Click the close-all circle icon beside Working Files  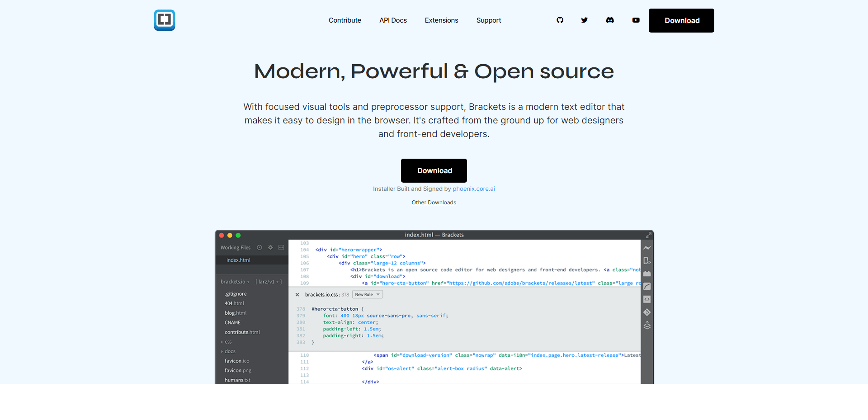[259, 247]
